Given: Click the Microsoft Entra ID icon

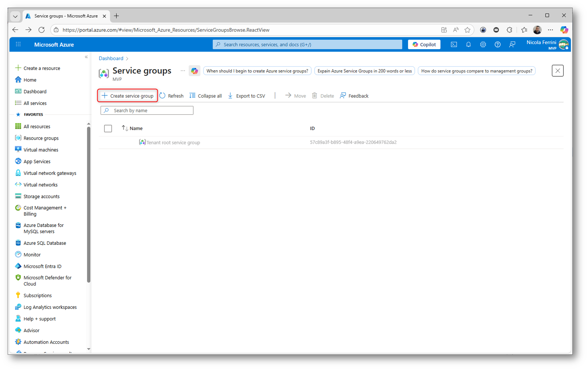Looking at the screenshot, I should pyautogui.click(x=18, y=266).
